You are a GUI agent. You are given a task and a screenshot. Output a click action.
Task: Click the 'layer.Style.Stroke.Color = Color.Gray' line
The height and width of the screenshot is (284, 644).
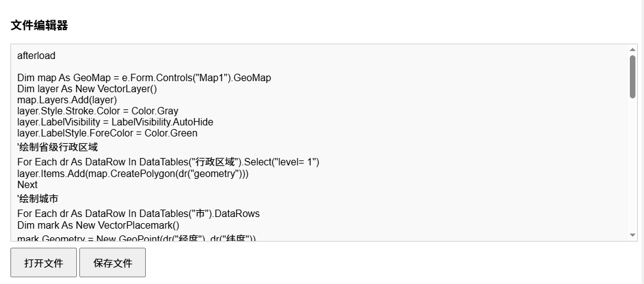(x=98, y=111)
